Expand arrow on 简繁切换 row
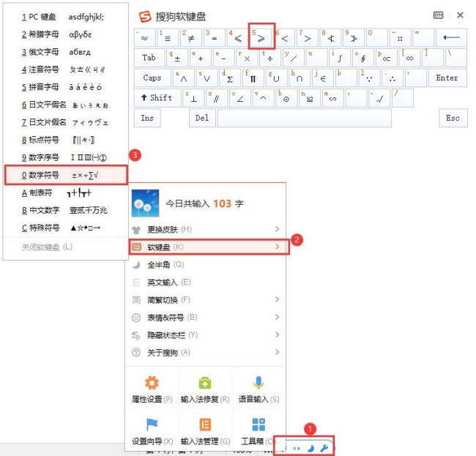The width and height of the screenshot is (476, 456). point(277,299)
